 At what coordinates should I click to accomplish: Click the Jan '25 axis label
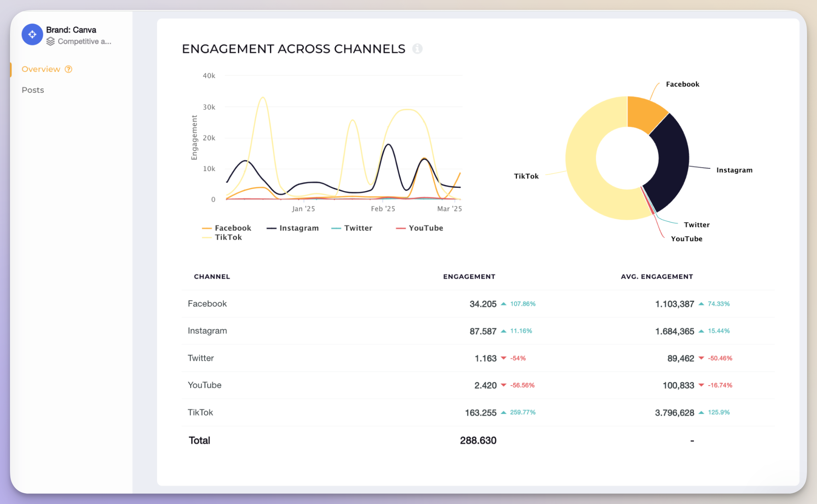[x=303, y=209]
